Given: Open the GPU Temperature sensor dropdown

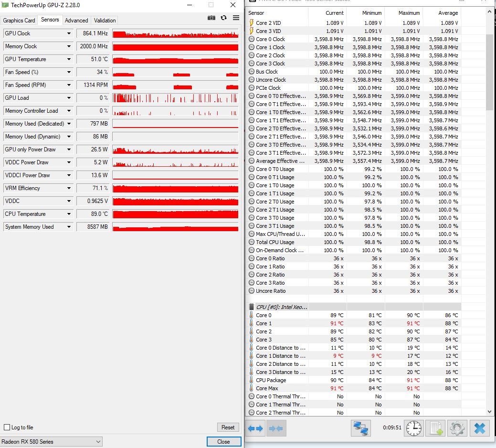Looking at the screenshot, I should 69,60.
